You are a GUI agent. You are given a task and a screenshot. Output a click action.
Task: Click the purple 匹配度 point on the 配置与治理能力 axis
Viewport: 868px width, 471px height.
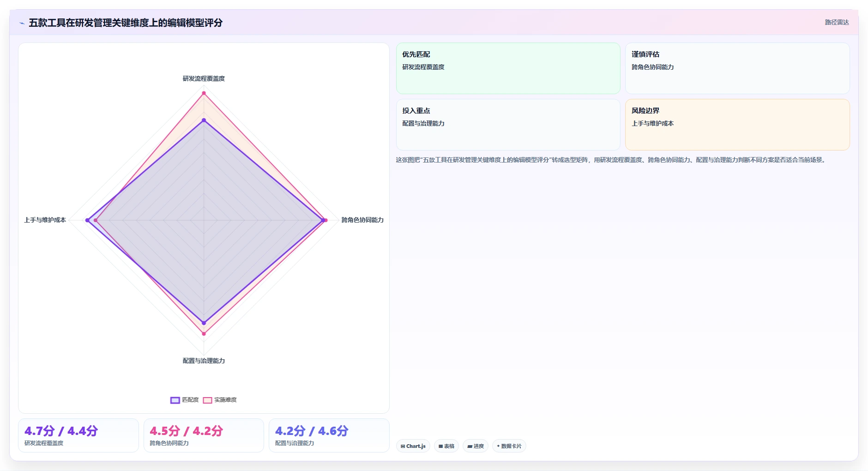click(204, 323)
